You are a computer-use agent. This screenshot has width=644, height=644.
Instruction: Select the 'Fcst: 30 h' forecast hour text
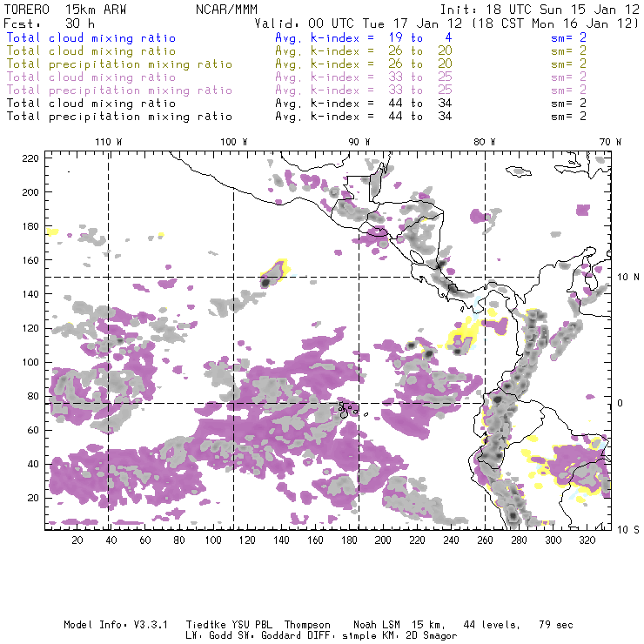pos(49,23)
